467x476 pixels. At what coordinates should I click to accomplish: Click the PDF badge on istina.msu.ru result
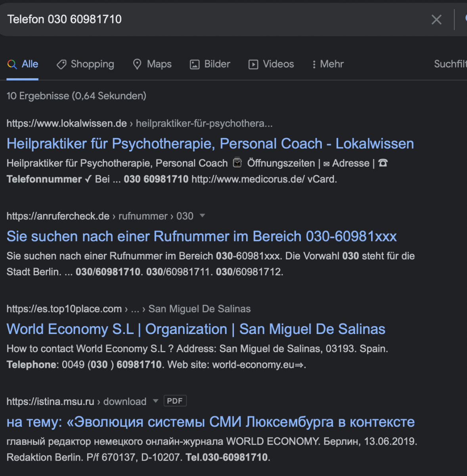point(175,401)
